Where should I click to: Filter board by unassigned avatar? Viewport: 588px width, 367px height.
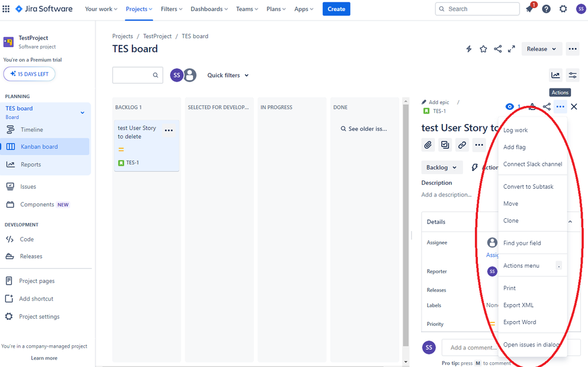click(190, 75)
